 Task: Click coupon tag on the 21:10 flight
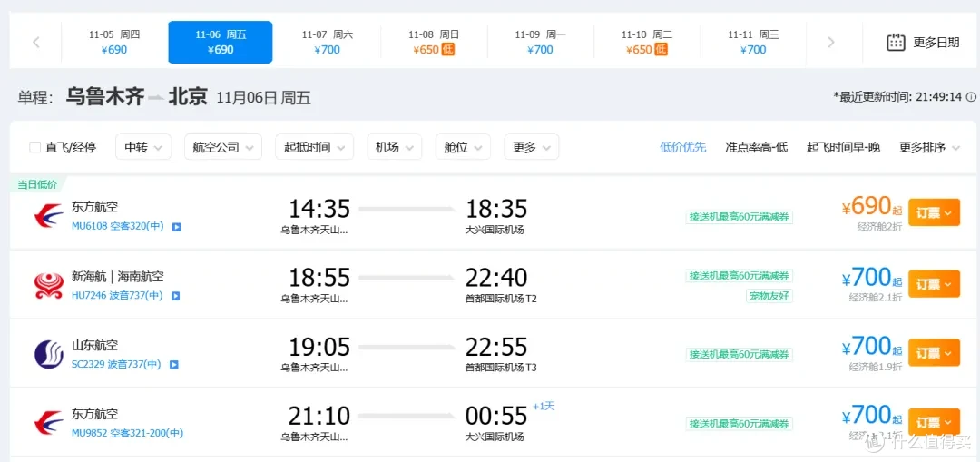tap(739, 423)
